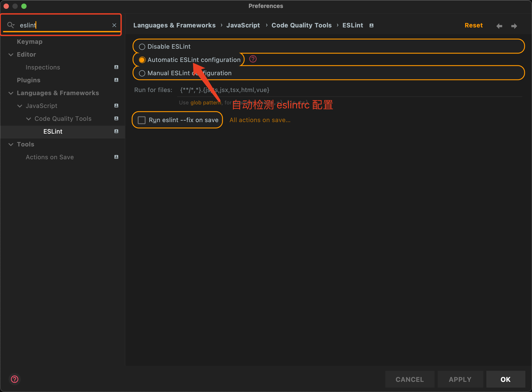Open Plugins settings page
532x392 pixels.
29,80
